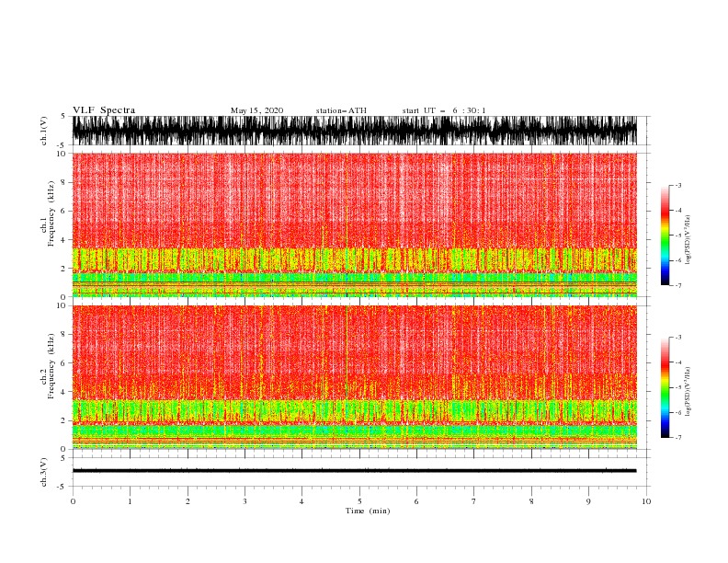Screen dimensions: 728x563
Task: Click the "-5" label on ch.1 color scale
Action: 678,236
